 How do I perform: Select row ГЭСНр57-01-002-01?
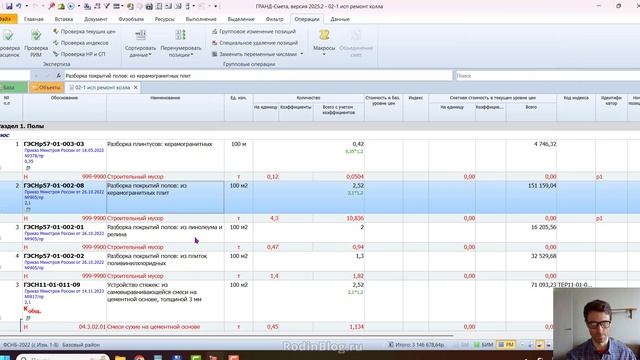(x=54, y=227)
